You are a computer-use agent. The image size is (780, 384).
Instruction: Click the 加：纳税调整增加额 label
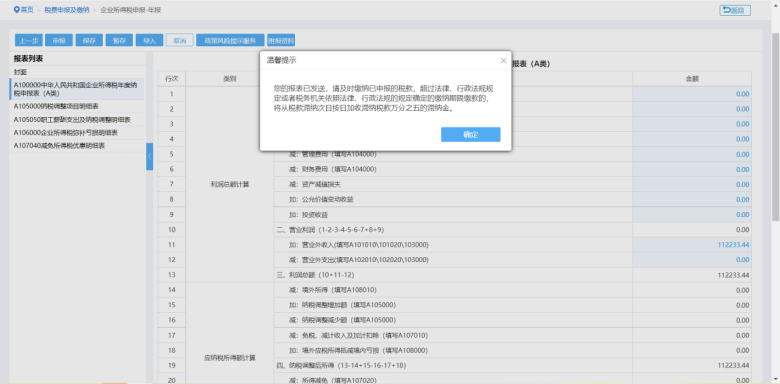[342, 305]
